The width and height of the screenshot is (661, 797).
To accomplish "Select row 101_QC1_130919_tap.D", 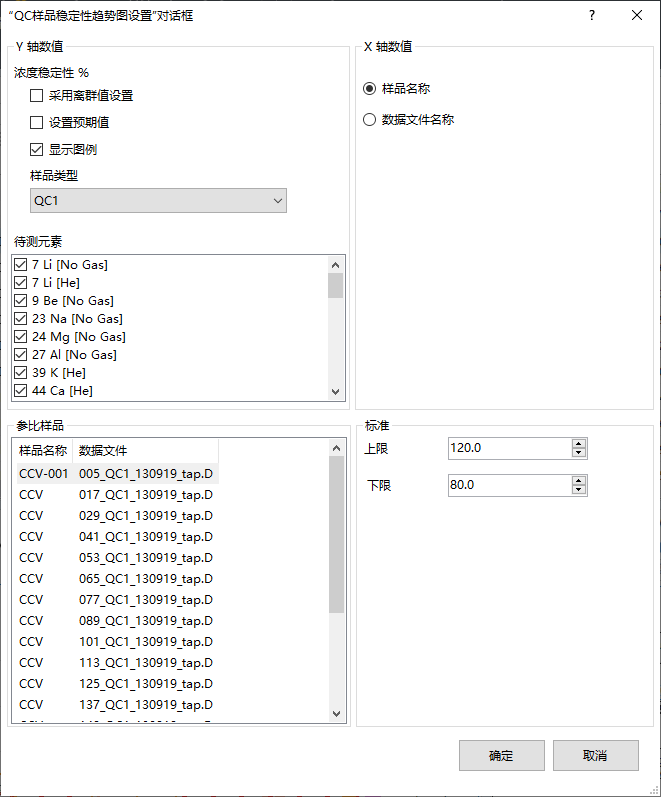I will [117, 642].
